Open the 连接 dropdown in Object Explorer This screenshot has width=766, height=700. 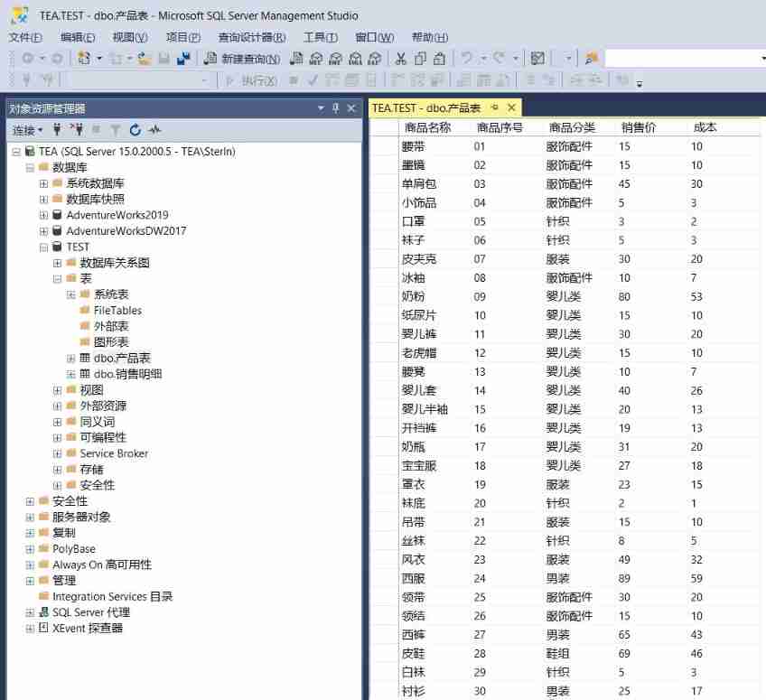(x=27, y=130)
